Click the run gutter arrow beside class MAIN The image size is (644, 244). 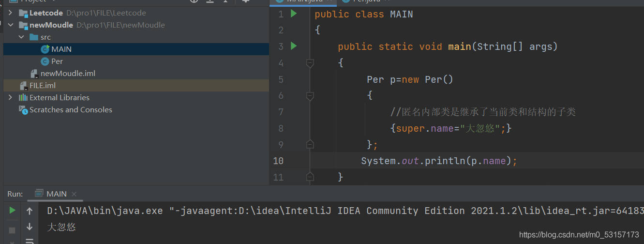pos(293,14)
